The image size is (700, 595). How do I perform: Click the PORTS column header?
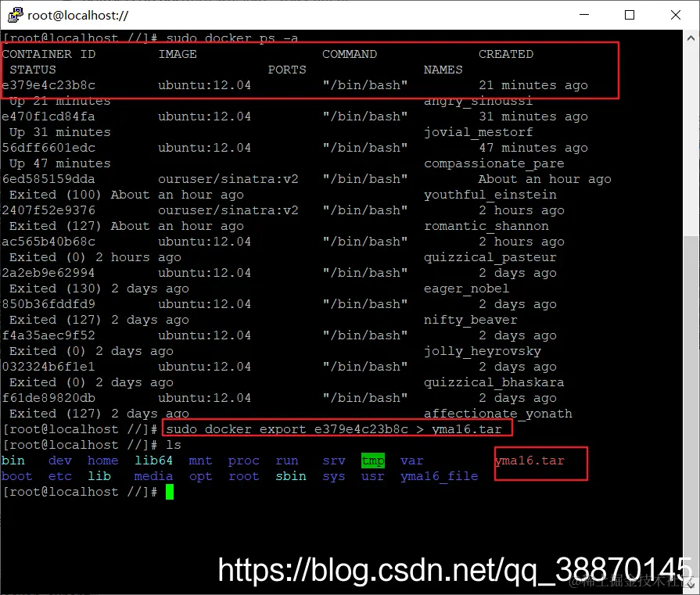coord(287,70)
